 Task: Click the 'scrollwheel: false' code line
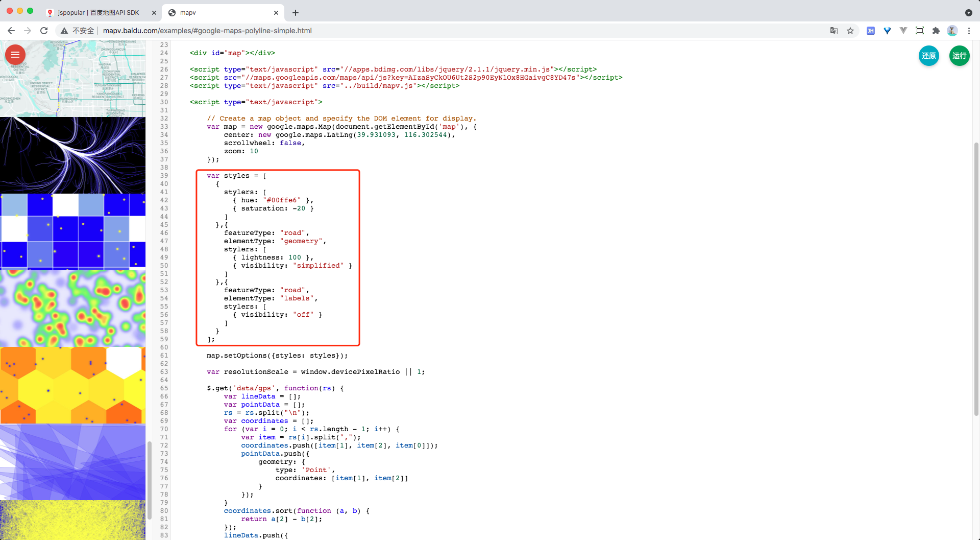tap(264, 143)
